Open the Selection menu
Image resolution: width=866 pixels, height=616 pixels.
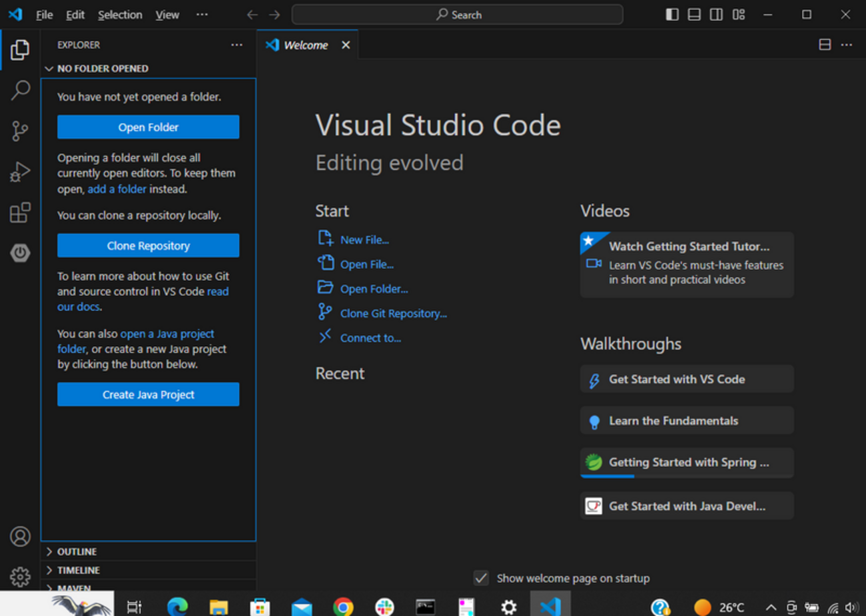click(x=120, y=15)
